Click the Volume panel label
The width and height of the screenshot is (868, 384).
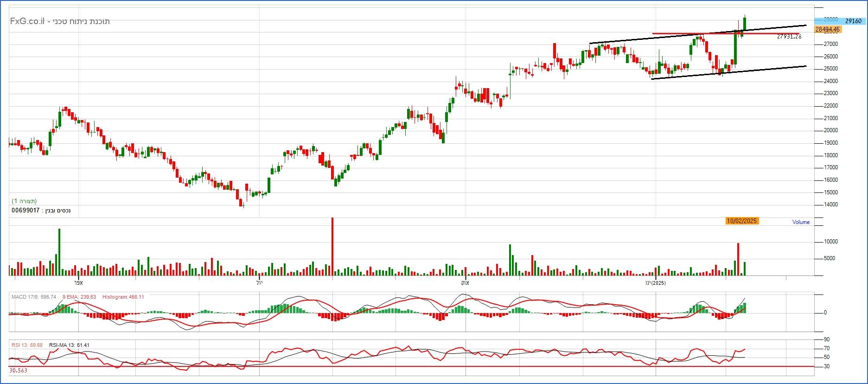pos(801,222)
